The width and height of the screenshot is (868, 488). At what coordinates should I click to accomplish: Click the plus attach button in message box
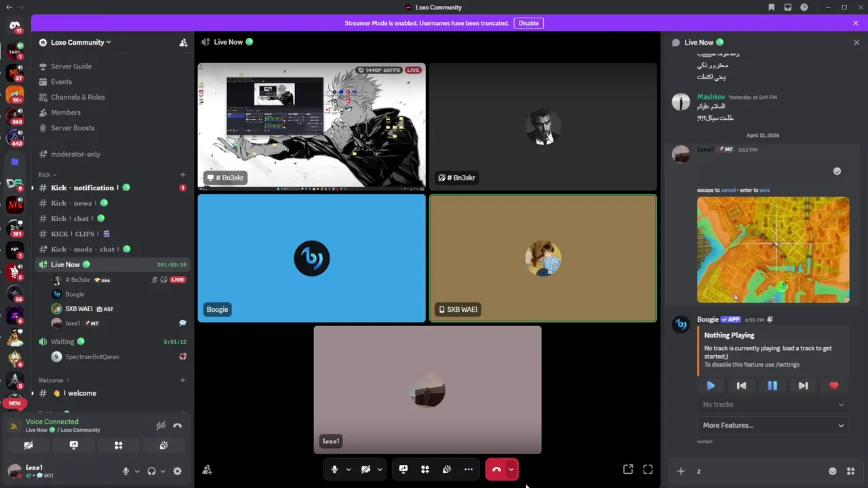[681, 471]
